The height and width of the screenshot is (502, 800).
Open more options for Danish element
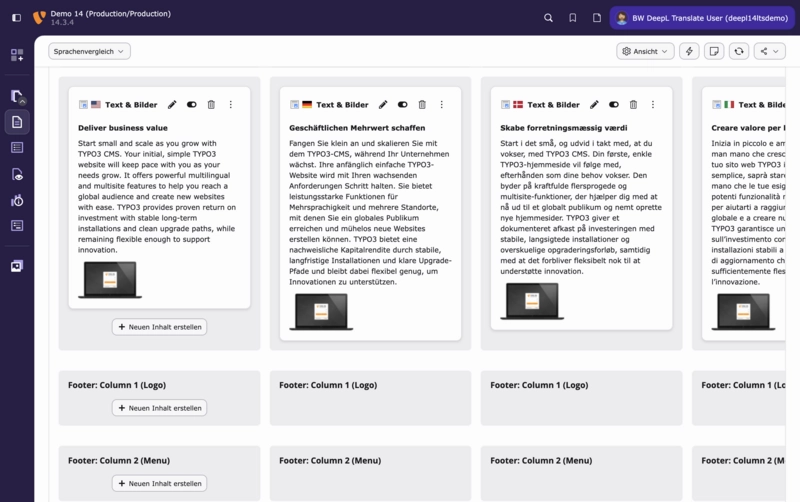pos(653,105)
